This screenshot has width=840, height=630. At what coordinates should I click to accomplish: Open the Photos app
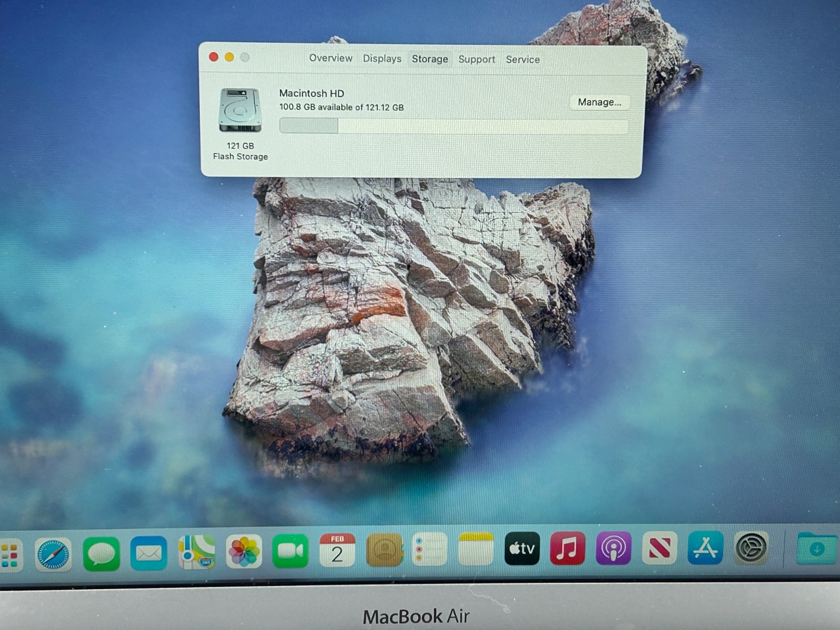click(x=244, y=551)
